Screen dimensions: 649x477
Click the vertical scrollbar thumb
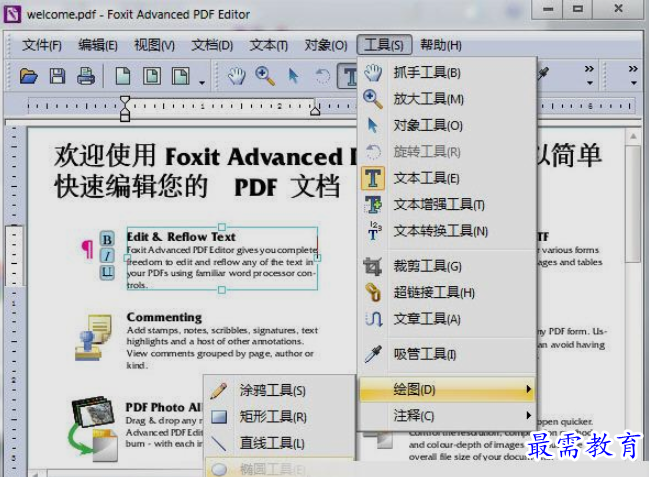tap(633, 204)
